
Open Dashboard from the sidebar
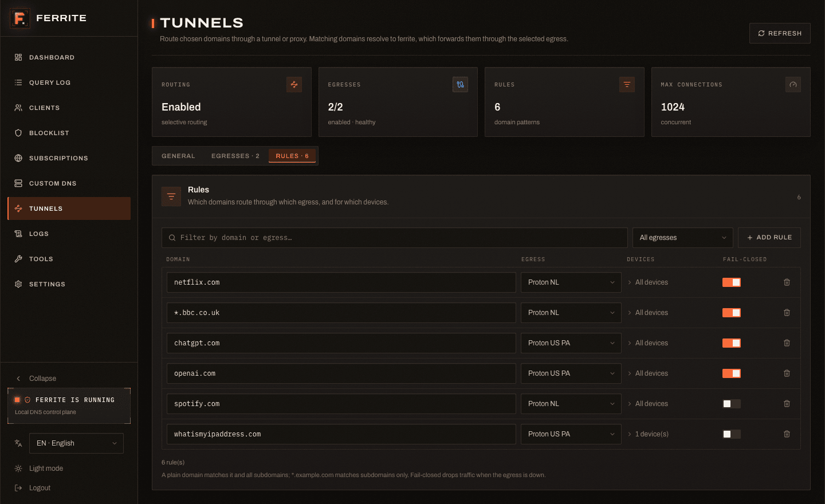point(69,57)
